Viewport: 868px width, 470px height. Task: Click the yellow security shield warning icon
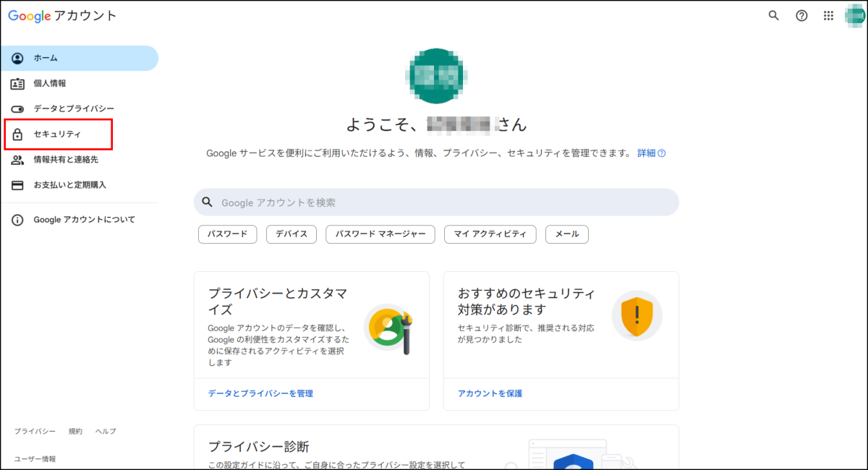[637, 315]
